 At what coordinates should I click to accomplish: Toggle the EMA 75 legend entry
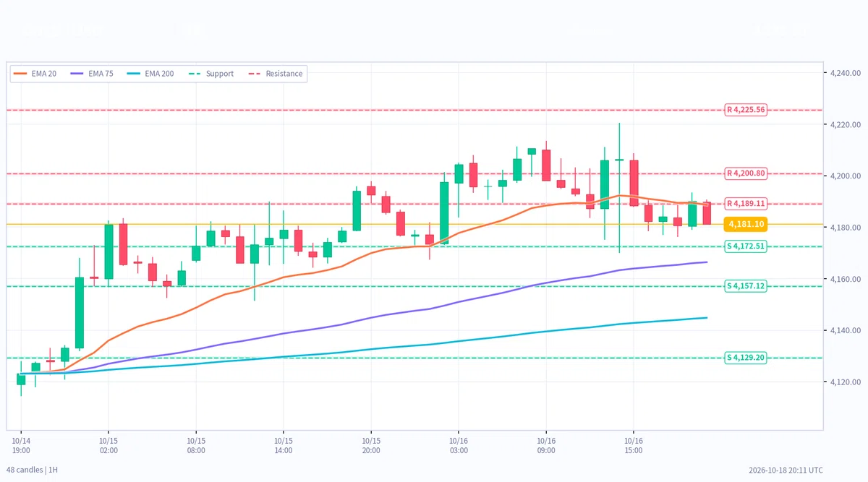[x=90, y=74]
